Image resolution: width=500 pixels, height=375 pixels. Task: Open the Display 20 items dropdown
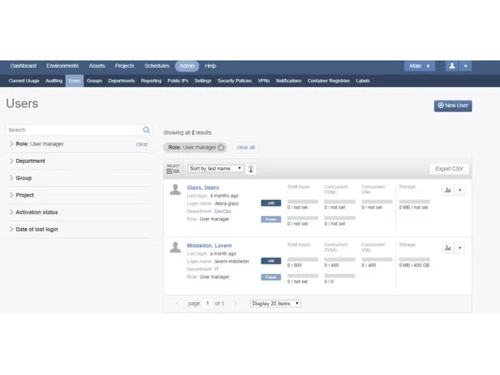(x=275, y=303)
